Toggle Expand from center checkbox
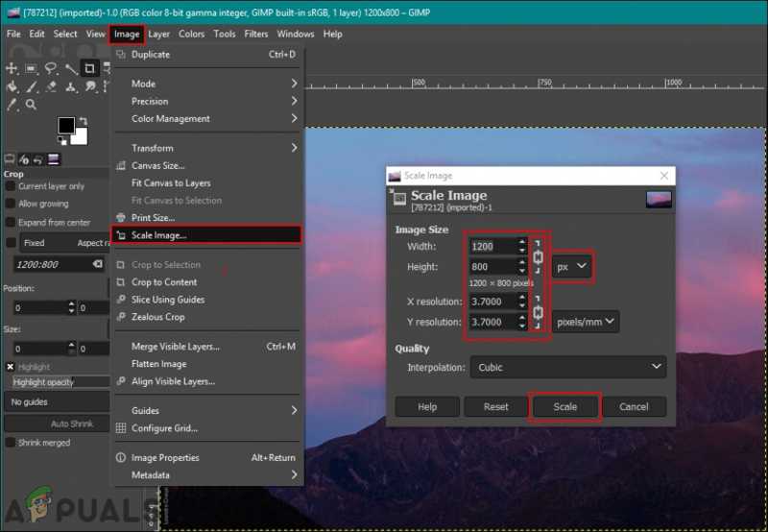Image resolution: width=768 pixels, height=532 pixels. pyautogui.click(x=11, y=221)
